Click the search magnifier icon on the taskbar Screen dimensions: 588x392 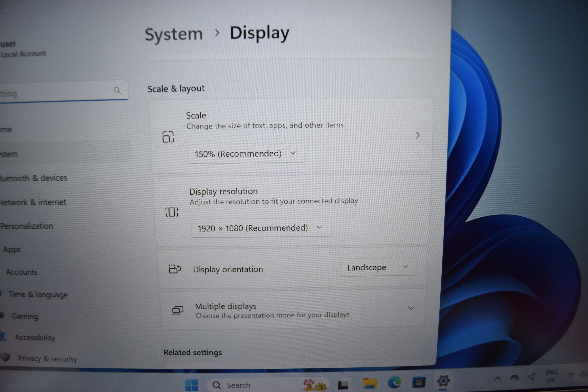[x=216, y=385]
